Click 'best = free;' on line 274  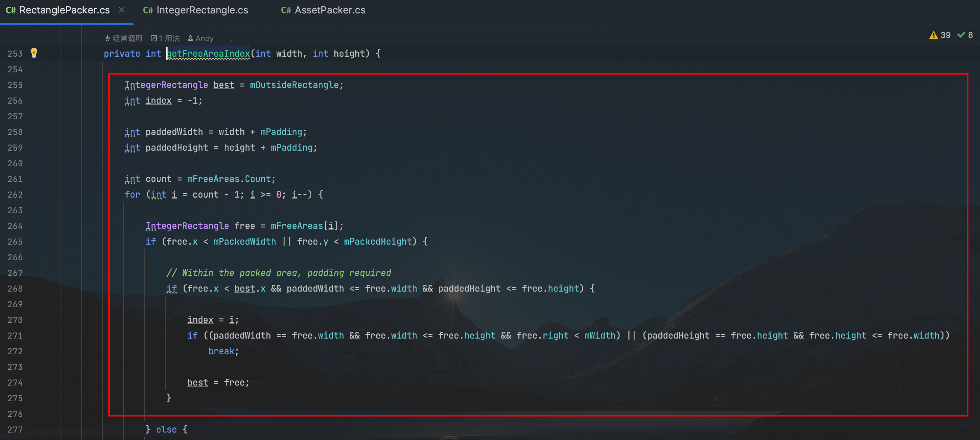[x=218, y=382]
